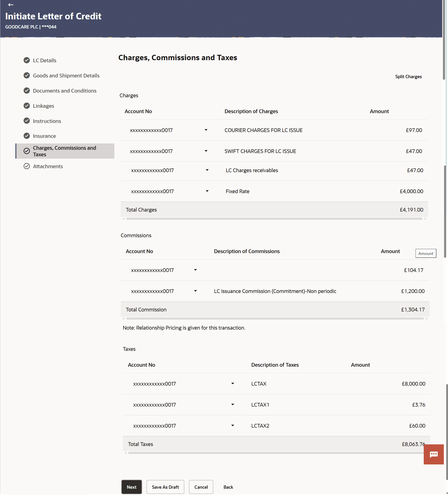Image resolution: width=448 pixels, height=495 pixels.
Task: Click Save As Draft button
Action: point(165,487)
